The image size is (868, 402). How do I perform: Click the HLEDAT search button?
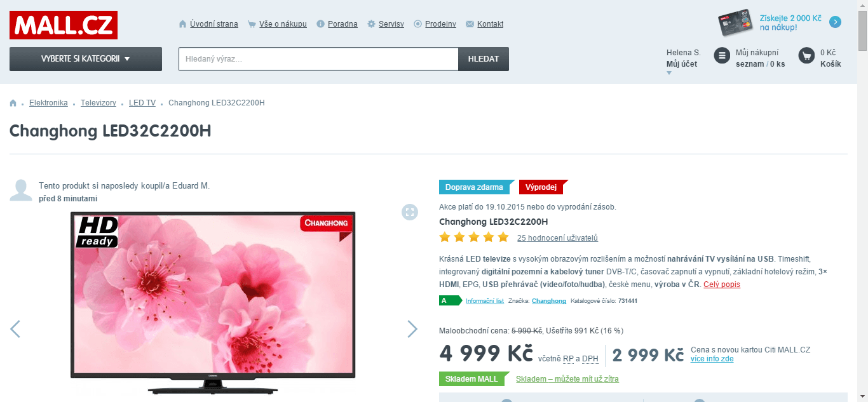point(484,59)
